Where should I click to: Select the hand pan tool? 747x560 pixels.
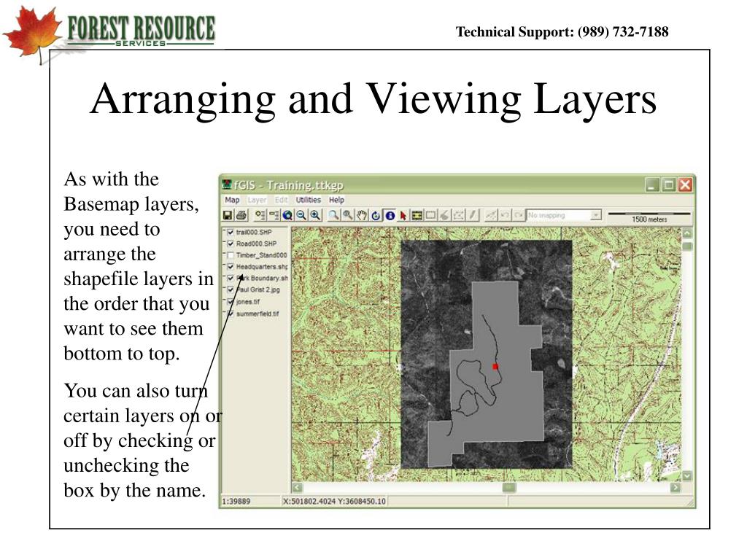[x=362, y=215]
